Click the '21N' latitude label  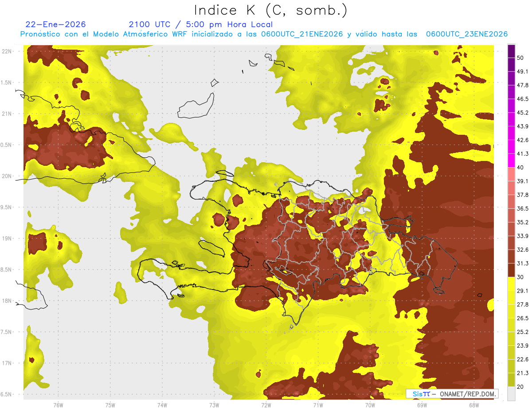click(6, 114)
